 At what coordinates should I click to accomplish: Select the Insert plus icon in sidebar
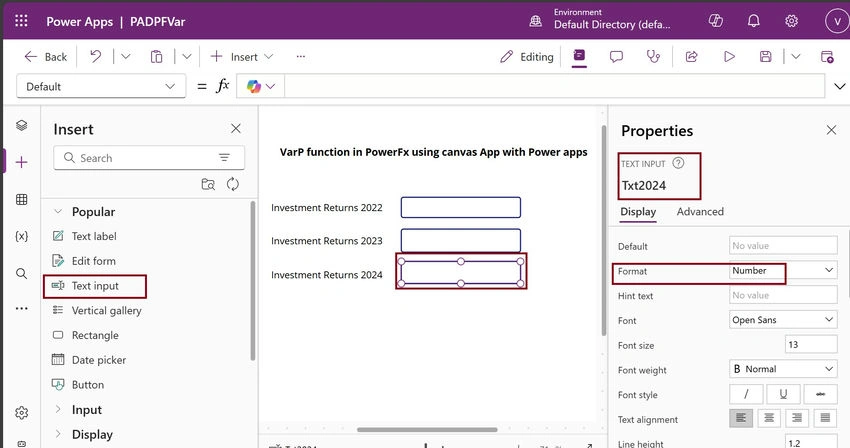[22, 162]
